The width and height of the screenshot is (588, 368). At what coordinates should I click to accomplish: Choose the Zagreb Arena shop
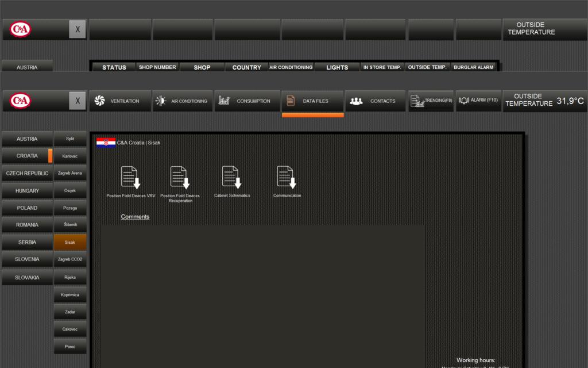point(70,173)
